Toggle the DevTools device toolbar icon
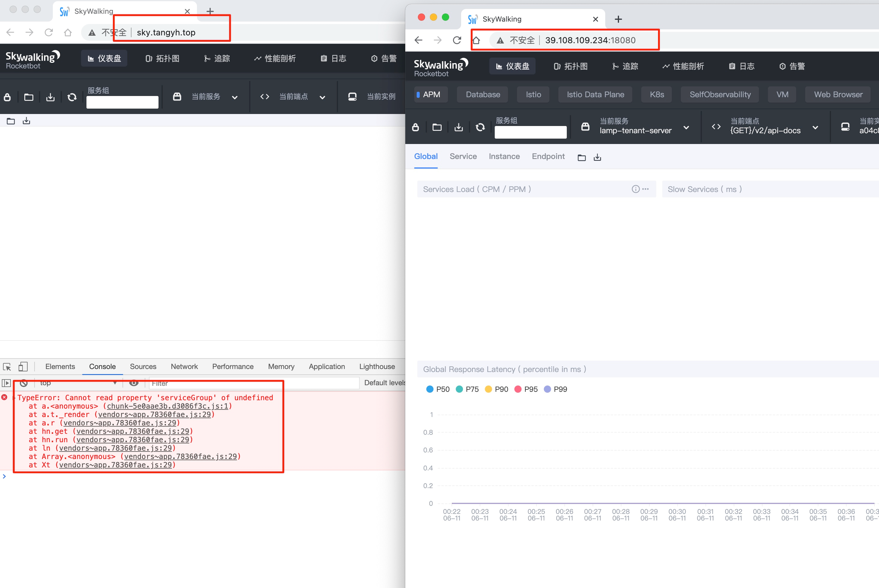 coord(23,366)
